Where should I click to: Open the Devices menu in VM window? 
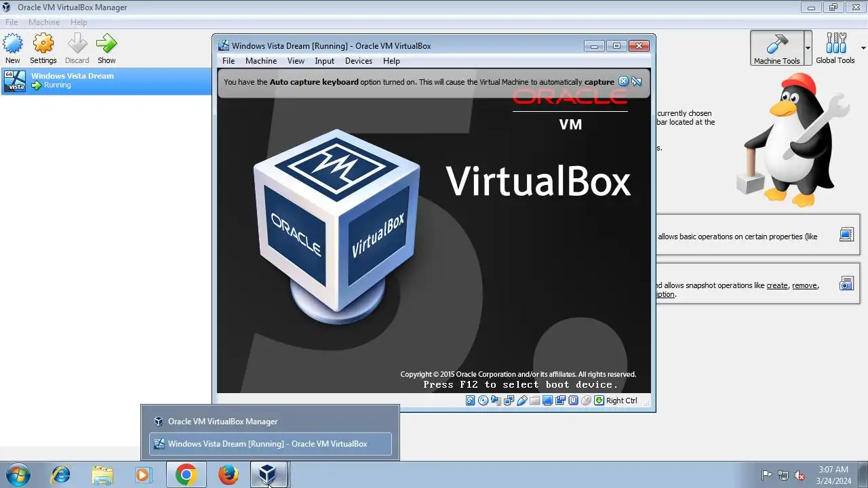pyautogui.click(x=359, y=61)
